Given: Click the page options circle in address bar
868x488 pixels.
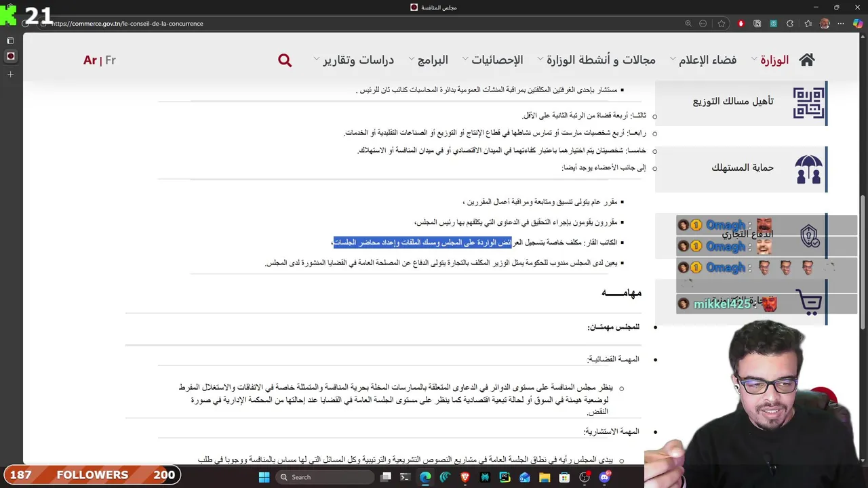Looking at the screenshot, I should coord(703,23).
